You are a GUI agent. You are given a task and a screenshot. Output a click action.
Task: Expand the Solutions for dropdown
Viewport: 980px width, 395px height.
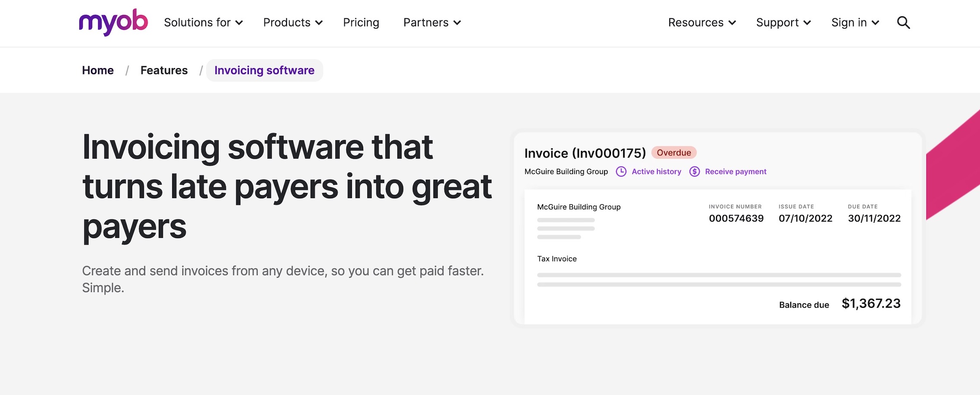tap(203, 22)
